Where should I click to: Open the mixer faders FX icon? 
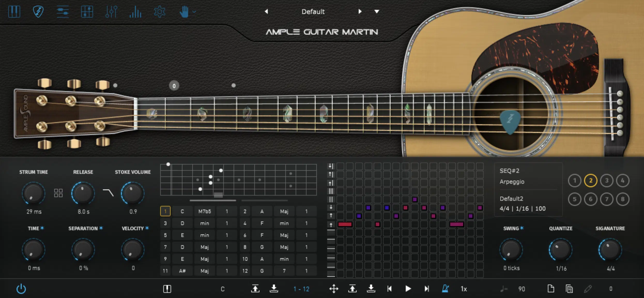(111, 12)
